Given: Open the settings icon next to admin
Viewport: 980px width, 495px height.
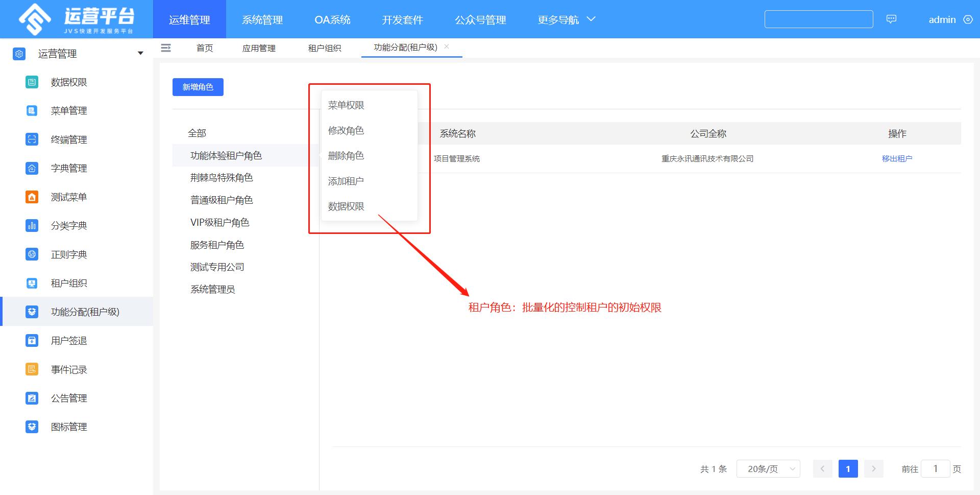Looking at the screenshot, I should pos(968,19).
